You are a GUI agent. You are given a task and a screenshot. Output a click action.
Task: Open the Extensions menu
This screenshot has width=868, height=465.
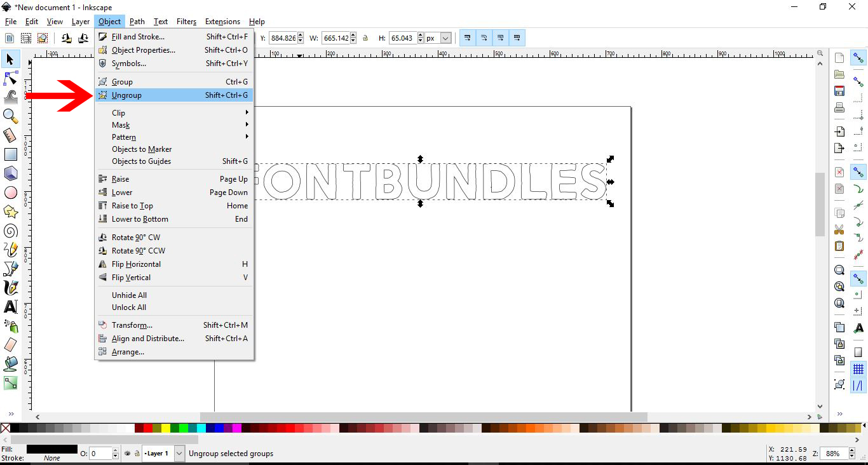[x=222, y=22]
